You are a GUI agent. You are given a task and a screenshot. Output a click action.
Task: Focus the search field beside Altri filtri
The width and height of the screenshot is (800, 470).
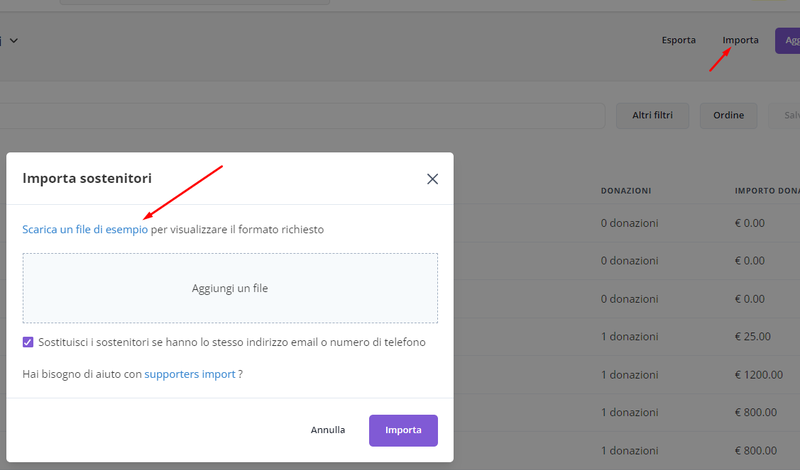(300, 116)
